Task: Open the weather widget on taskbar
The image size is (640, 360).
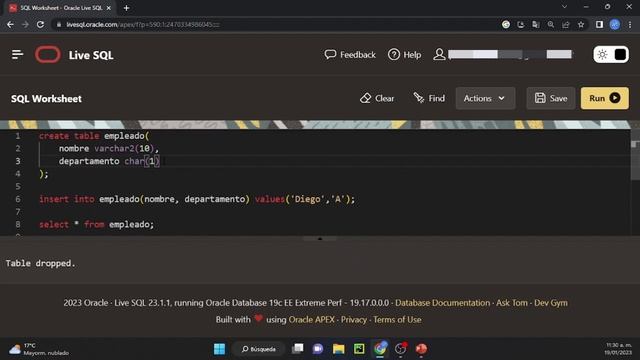Action: 39,349
